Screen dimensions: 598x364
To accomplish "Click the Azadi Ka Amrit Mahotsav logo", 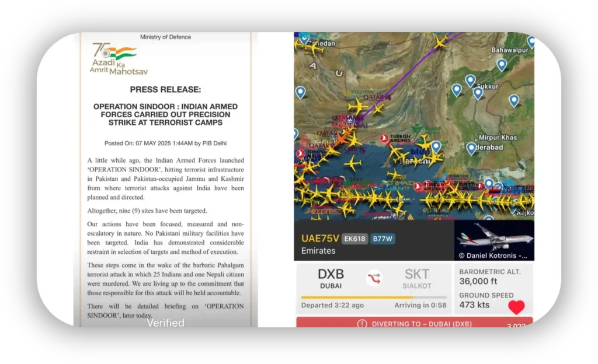I will pos(118,59).
